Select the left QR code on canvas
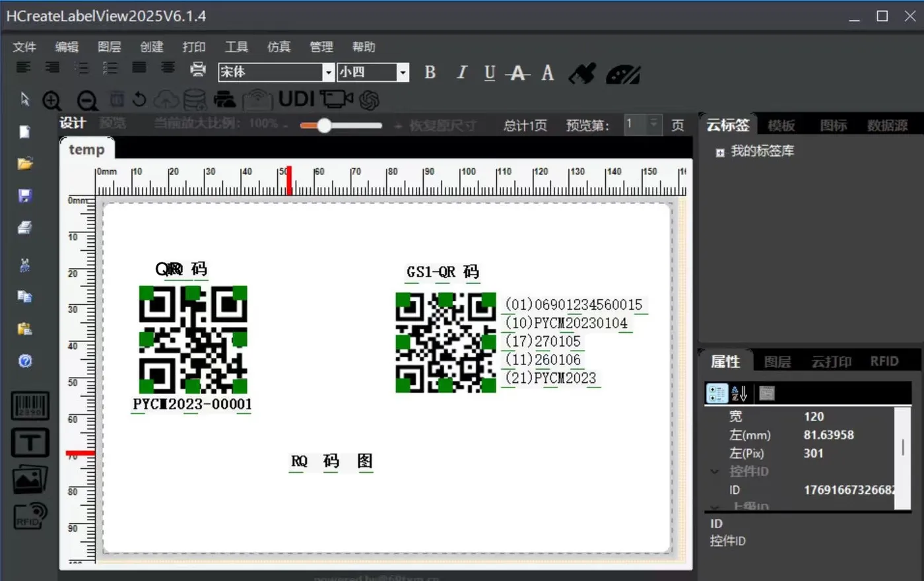 click(193, 339)
